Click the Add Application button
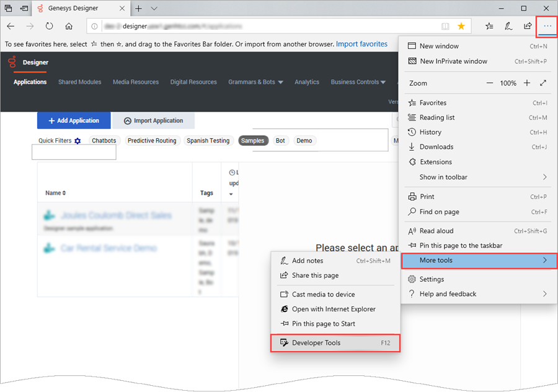The image size is (558, 392). click(x=73, y=120)
